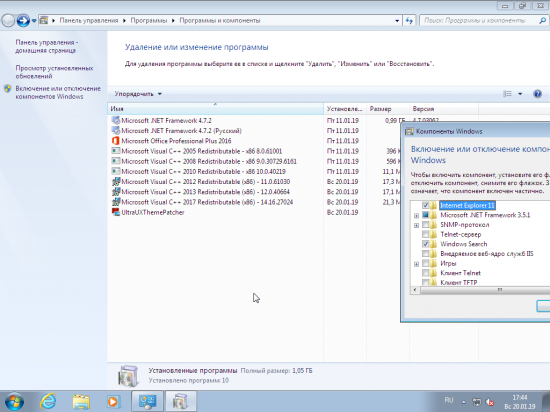This screenshot has height=412, width=550.
Task: Click the view mode icon in toolbar
Action: [x=507, y=94]
